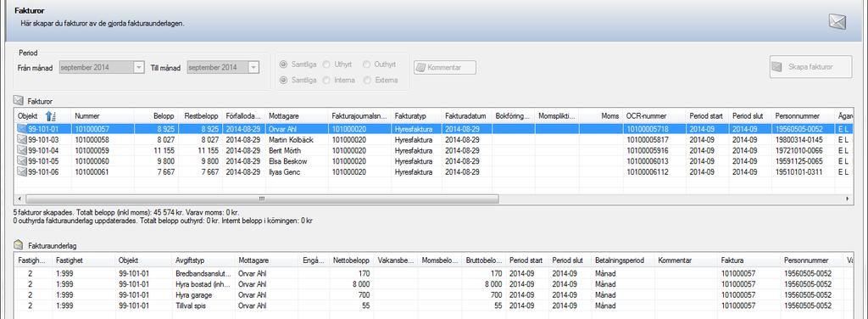Sort invoices by Nummer column header
The height and width of the screenshot is (319, 868).
click(x=103, y=116)
